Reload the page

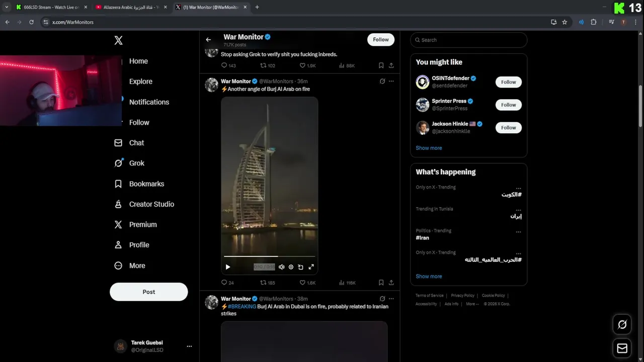[31, 22]
